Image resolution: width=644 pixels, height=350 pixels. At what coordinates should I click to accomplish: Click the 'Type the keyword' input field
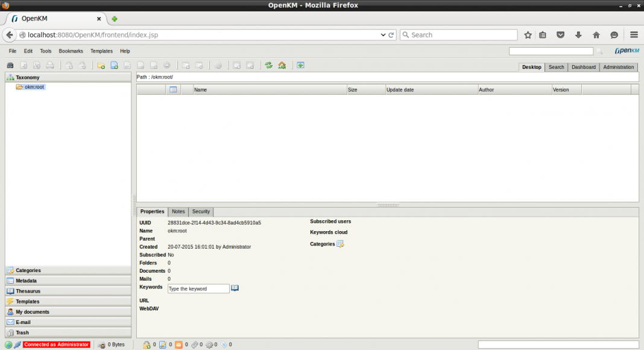198,289
